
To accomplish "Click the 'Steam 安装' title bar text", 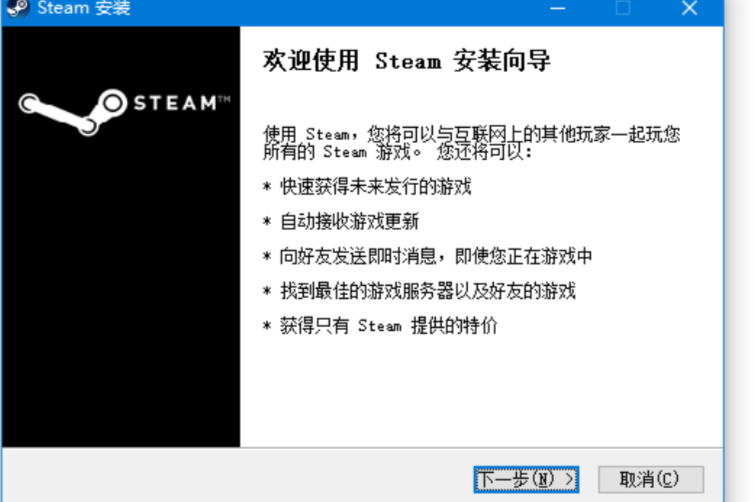I will [x=83, y=9].
